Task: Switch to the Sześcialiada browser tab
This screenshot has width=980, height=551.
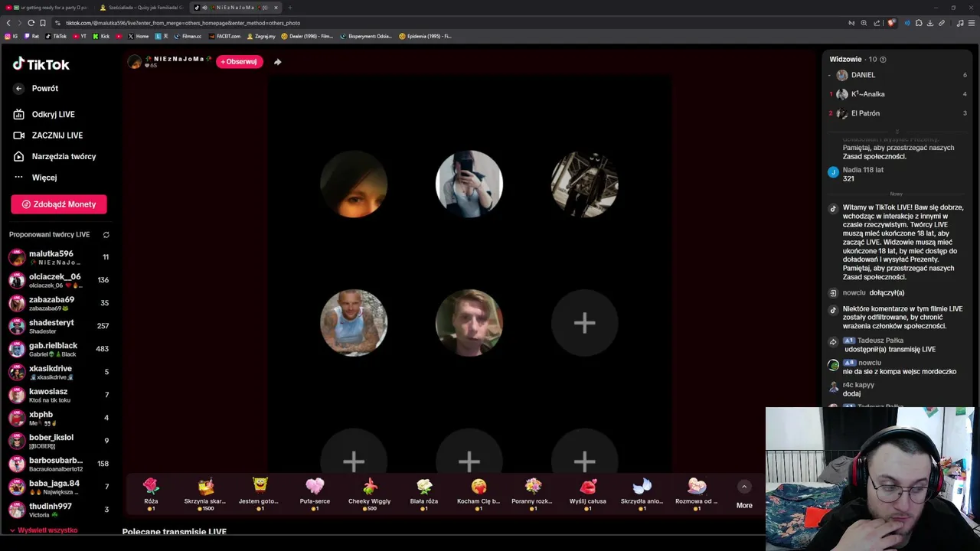Action: coord(141,8)
